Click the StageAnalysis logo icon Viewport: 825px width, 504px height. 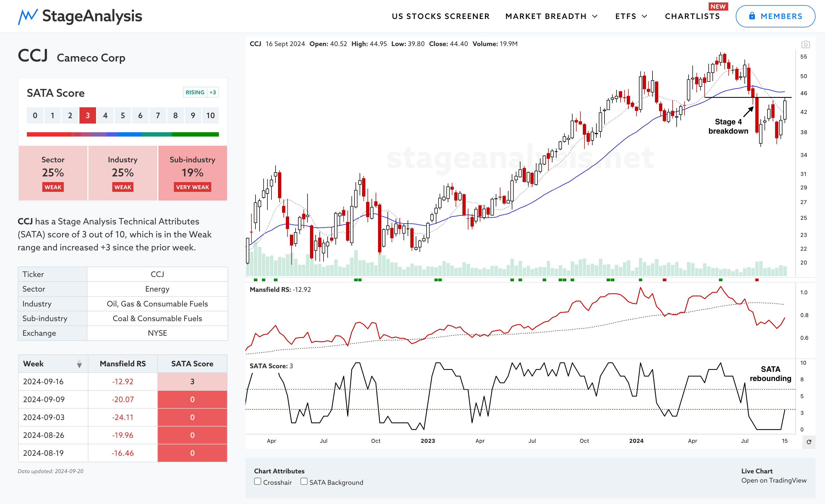pyautogui.click(x=28, y=16)
